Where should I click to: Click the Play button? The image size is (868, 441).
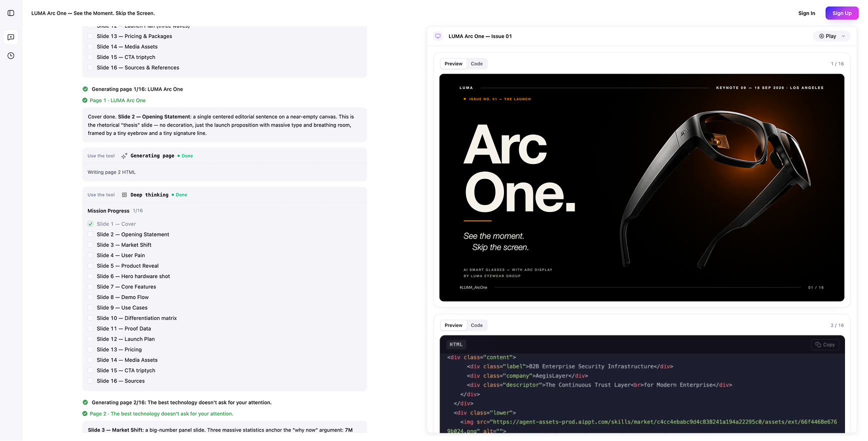(x=827, y=36)
